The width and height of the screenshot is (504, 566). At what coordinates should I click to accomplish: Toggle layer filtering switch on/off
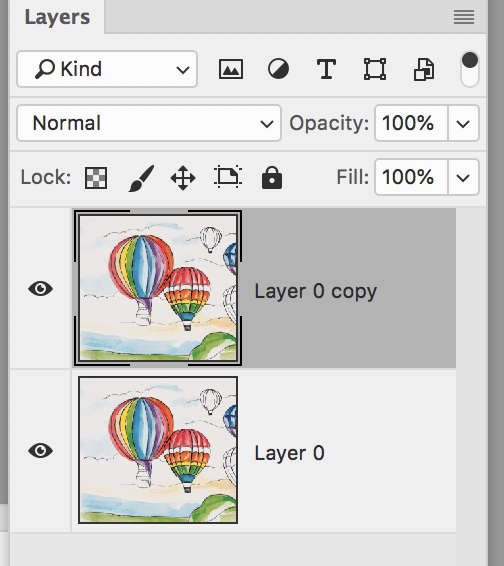click(470, 69)
